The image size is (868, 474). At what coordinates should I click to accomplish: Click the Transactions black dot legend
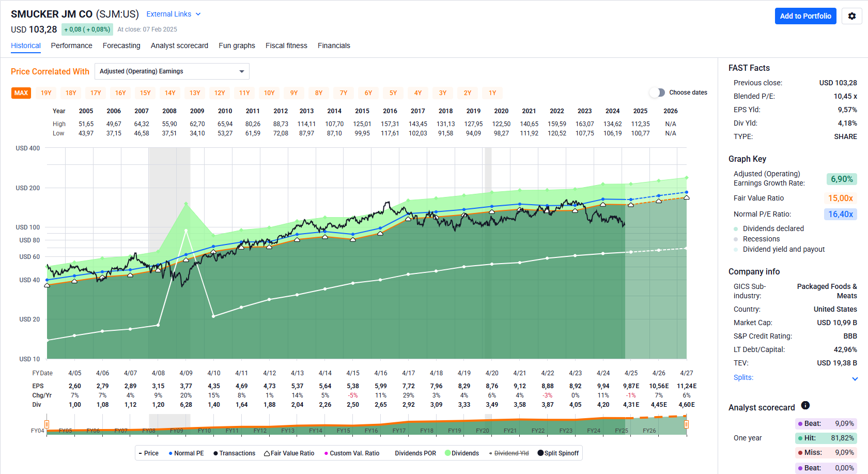click(x=215, y=453)
